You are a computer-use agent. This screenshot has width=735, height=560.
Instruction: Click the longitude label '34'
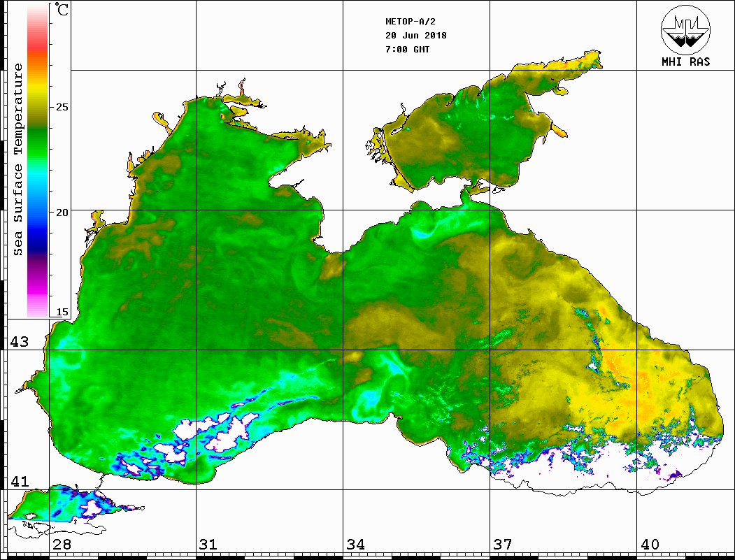(x=356, y=545)
